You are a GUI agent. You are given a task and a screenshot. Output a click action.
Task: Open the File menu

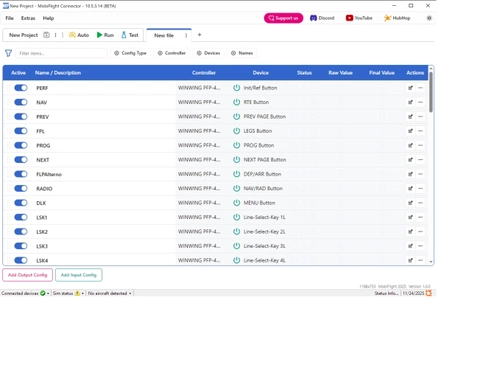click(x=9, y=18)
